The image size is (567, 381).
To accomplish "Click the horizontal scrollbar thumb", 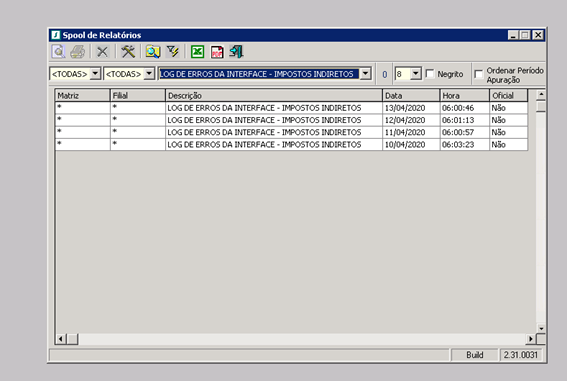I will tap(72, 339).
